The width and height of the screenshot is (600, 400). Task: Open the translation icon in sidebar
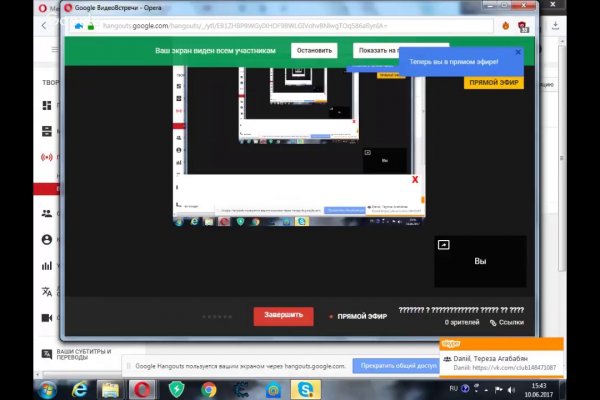(x=46, y=292)
